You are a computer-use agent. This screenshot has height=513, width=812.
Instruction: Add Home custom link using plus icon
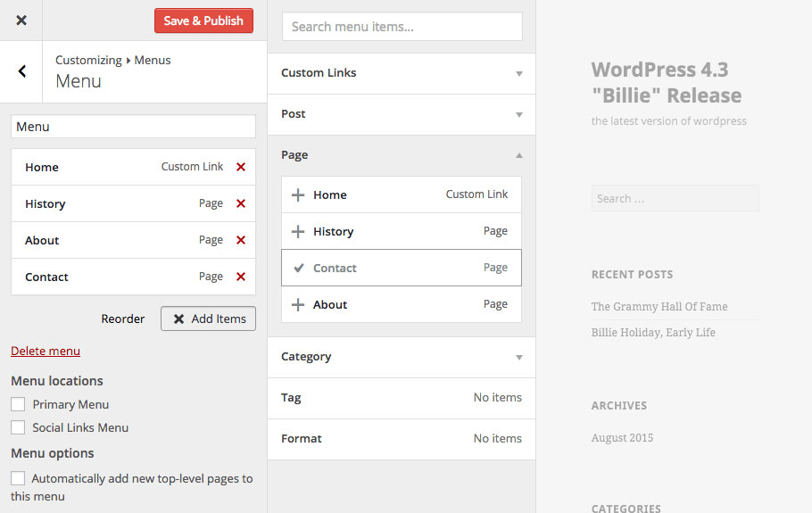(298, 194)
